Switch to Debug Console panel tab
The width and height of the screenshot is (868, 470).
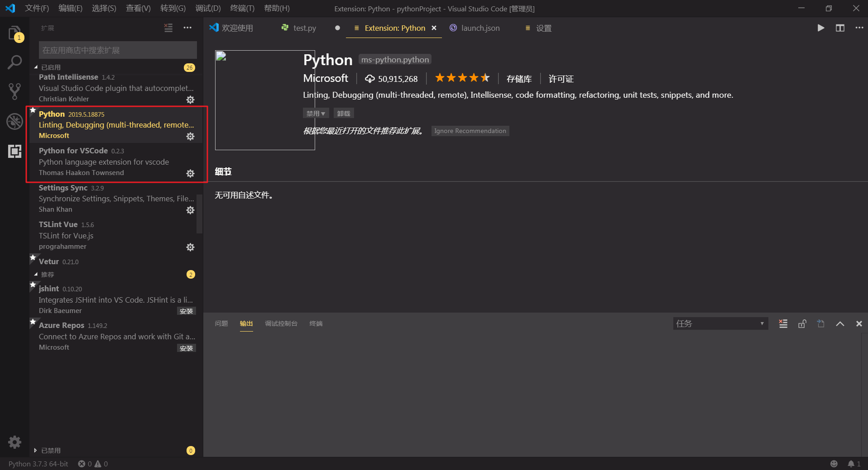pos(281,323)
